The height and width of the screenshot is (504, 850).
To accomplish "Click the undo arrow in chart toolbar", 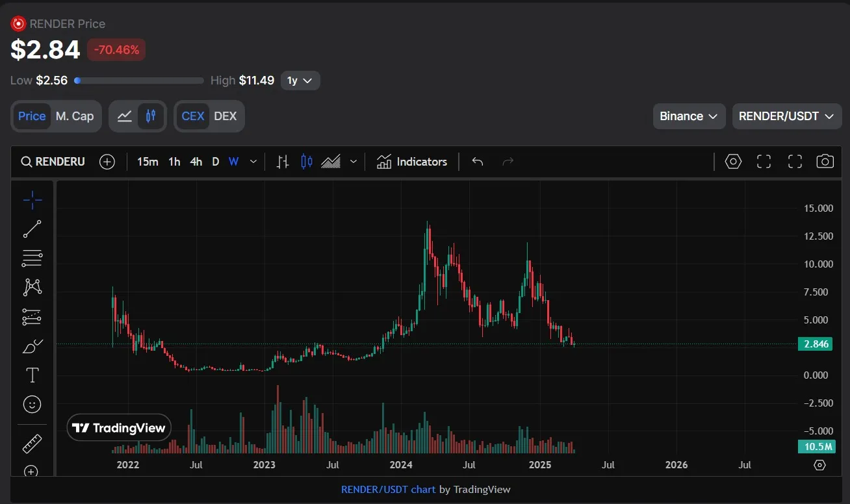I will pyautogui.click(x=478, y=162).
